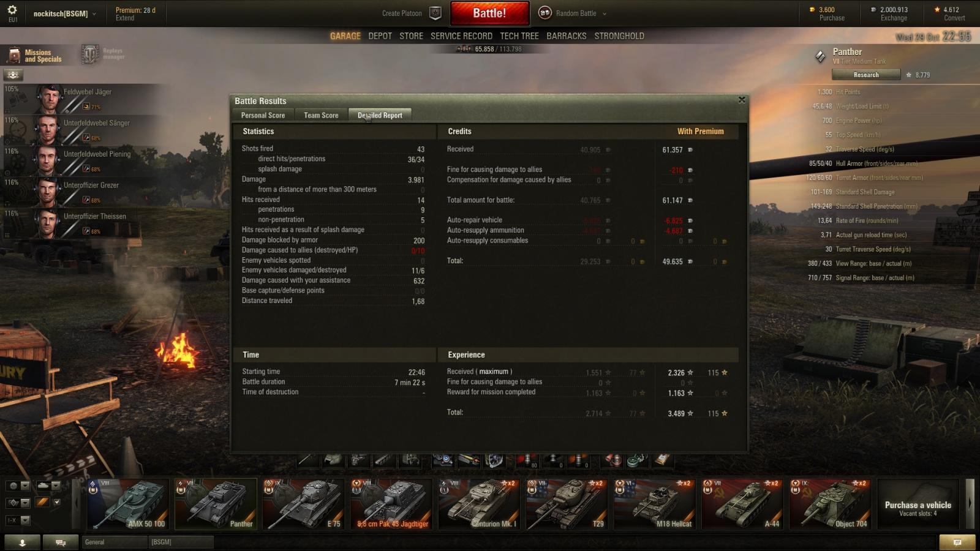Image resolution: width=980 pixels, height=551 pixels.
Task: Open the TECH TREE menu
Action: pyautogui.click(x=519, y=36)
